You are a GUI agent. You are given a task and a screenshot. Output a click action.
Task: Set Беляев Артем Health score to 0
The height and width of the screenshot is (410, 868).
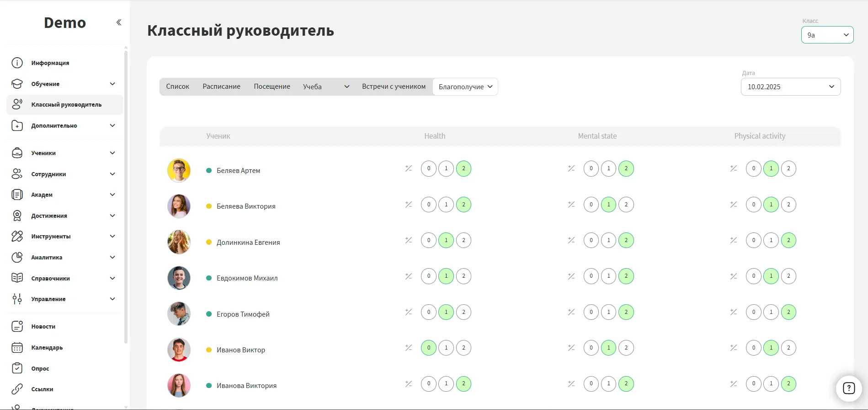[428, 168]
